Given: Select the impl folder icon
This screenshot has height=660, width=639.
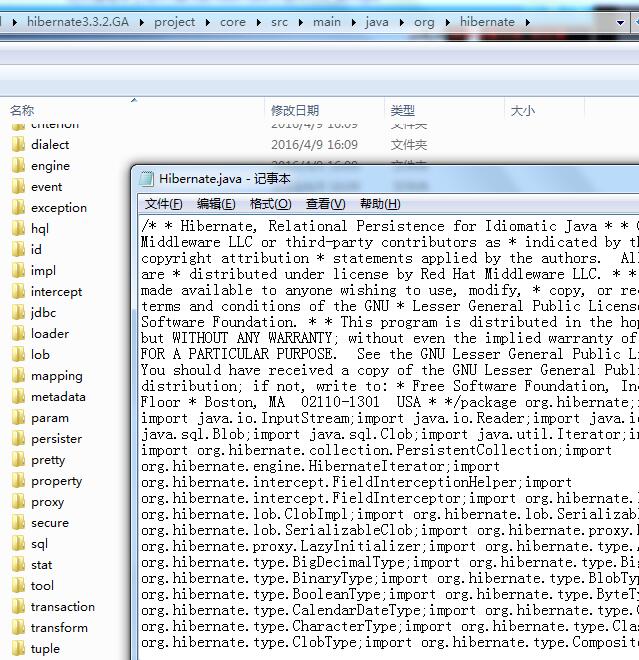Looking at the screenshot, I should tap(18, 271).
